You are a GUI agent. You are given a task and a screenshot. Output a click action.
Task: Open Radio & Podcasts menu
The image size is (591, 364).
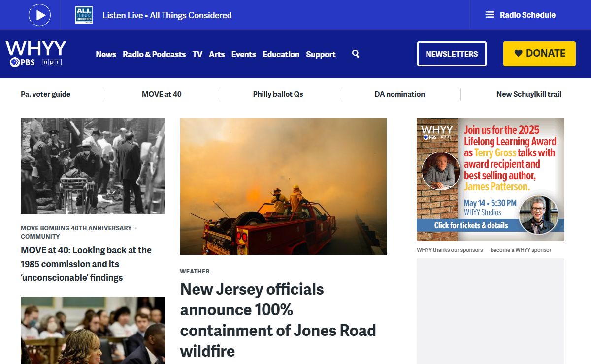(154, 54)
